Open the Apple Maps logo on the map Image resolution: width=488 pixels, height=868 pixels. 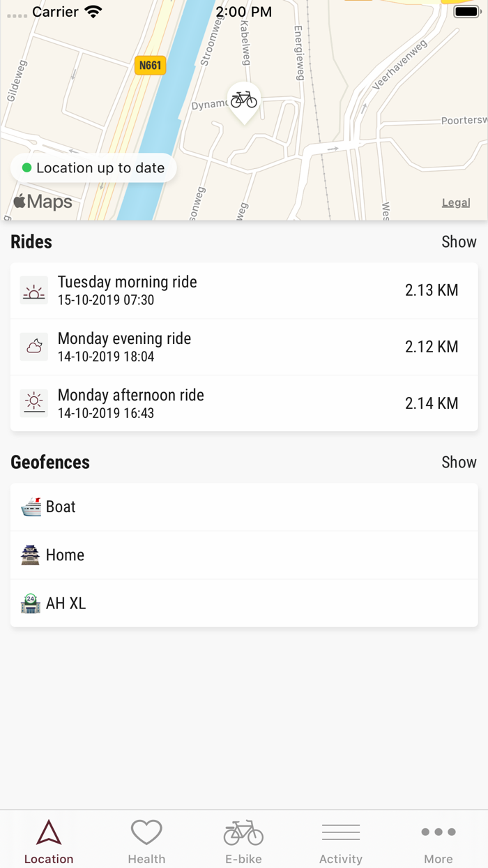42,201
